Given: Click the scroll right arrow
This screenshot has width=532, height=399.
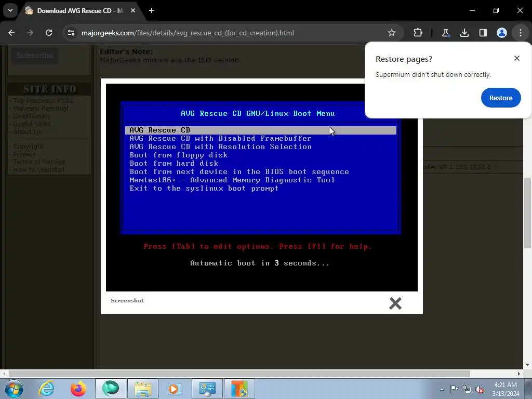Looking at the screenshot, I should coord(519,374).
